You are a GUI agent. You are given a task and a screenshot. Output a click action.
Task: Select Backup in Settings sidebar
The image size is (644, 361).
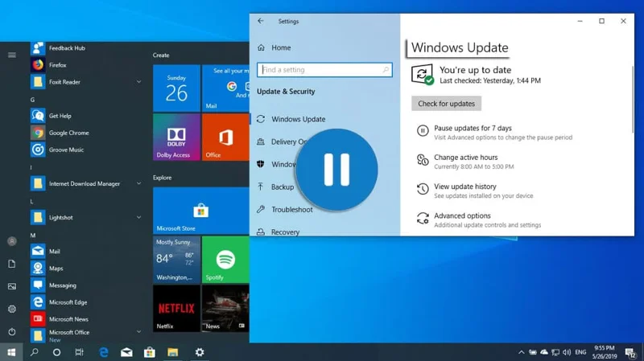(x=275, y=187)
